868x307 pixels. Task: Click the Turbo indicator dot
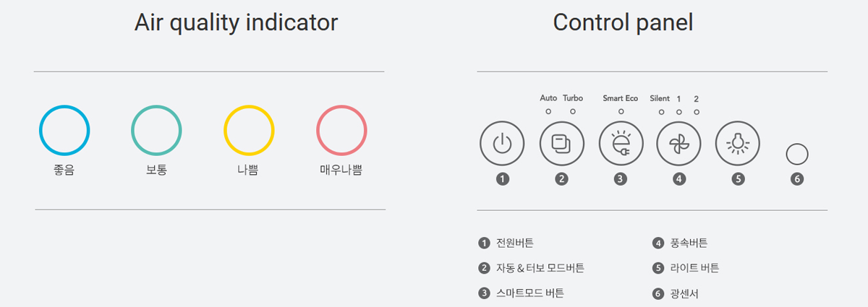coord(573,111)
